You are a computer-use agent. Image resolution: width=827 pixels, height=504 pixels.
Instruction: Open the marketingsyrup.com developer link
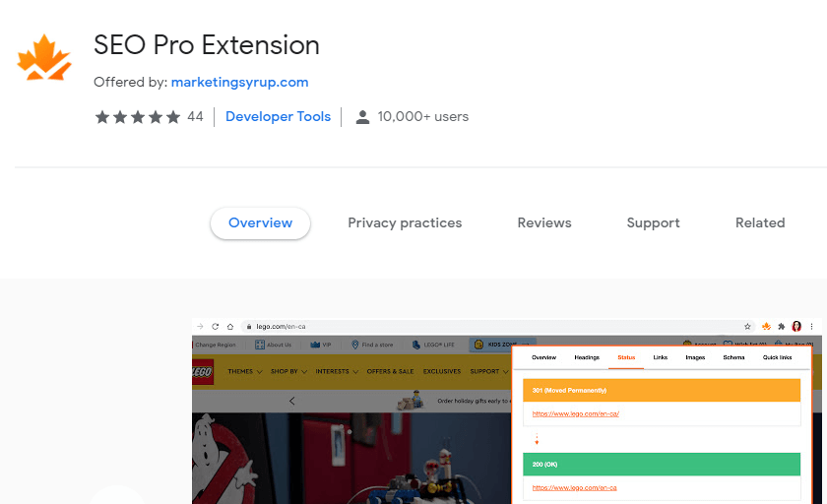tap(239, 83)
